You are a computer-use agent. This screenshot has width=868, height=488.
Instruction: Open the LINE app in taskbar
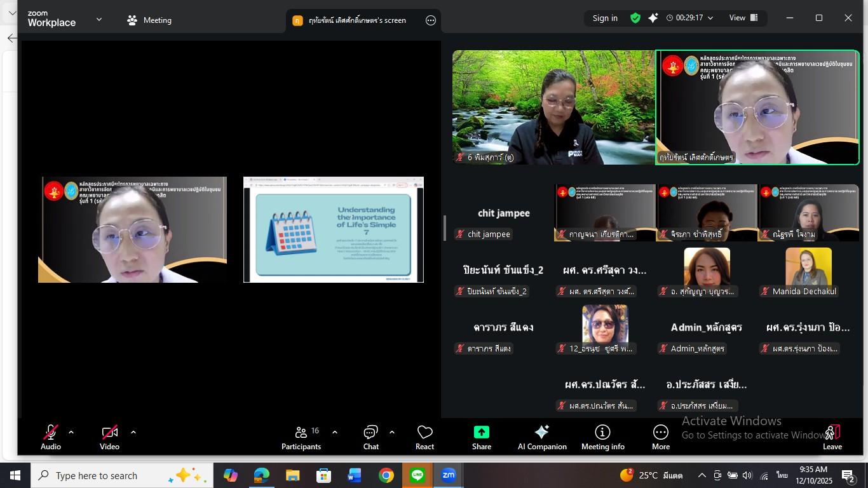pos(417,475)
